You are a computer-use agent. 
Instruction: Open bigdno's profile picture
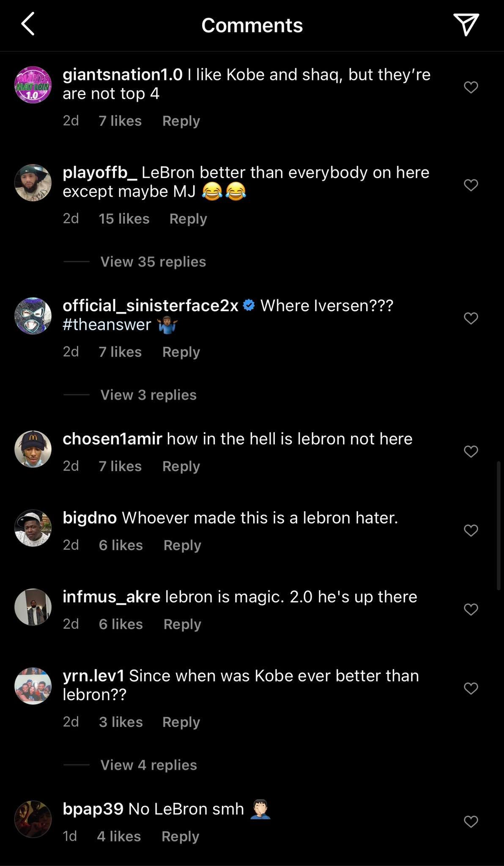point(33,528)
